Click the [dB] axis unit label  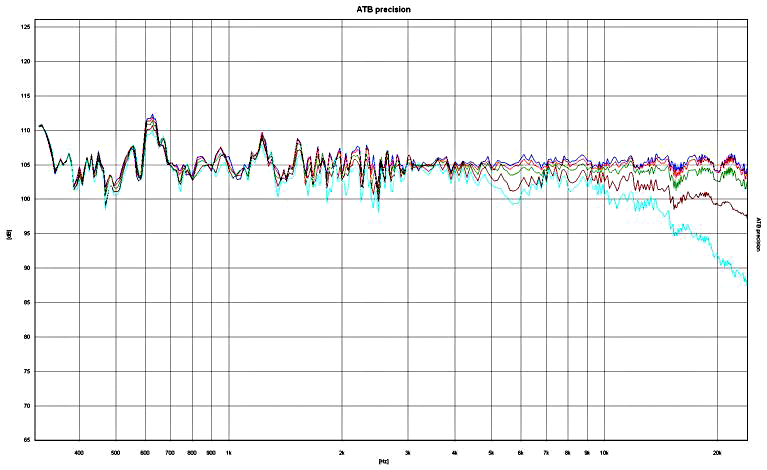9,235
